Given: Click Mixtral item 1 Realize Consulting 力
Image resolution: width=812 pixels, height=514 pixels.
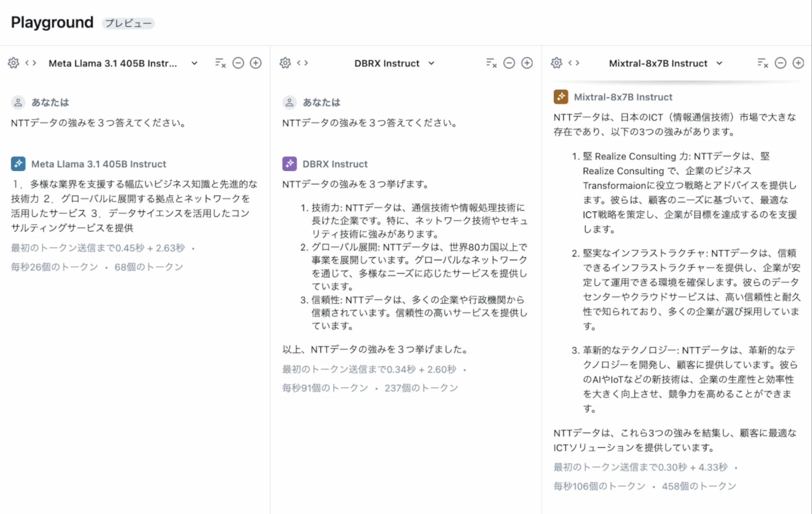Looking at the screenshot, I should coord(690,193).
